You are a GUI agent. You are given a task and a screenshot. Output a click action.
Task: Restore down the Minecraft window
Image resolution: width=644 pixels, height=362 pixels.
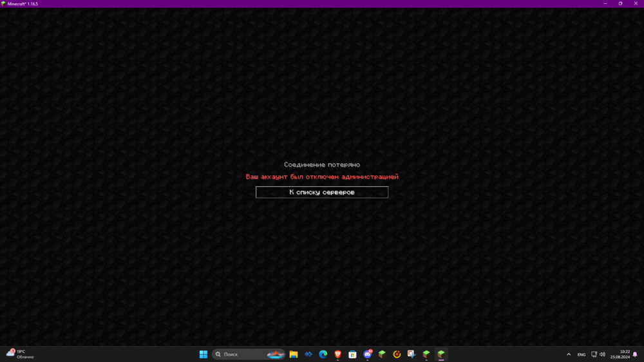click(x=620, y=3)
